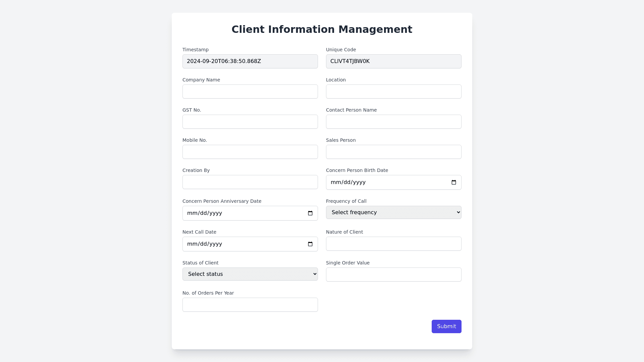Focus the Location text field
The width and height of the screenshot is (644, 362).
click(x=393, y=92)
